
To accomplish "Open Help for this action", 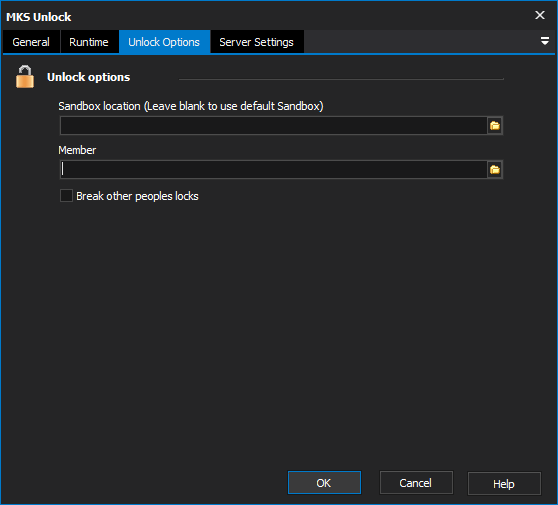I will [x=504, y=483].
